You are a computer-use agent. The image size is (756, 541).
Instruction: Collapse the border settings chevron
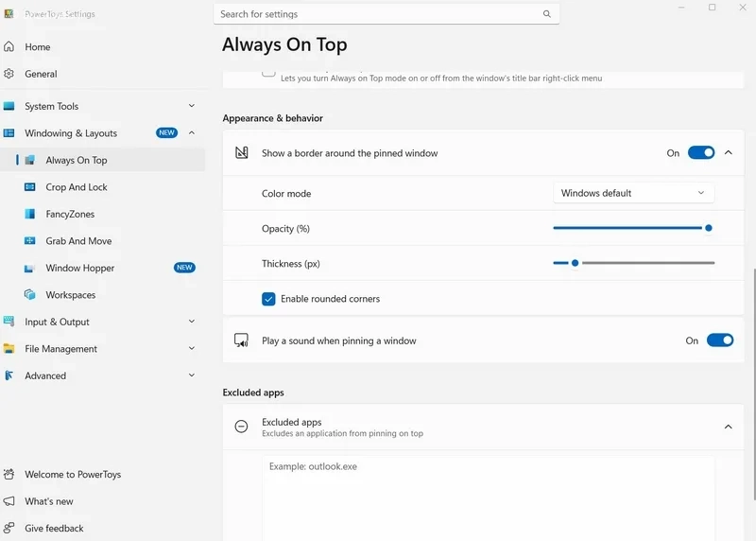[x=728, y=152]
